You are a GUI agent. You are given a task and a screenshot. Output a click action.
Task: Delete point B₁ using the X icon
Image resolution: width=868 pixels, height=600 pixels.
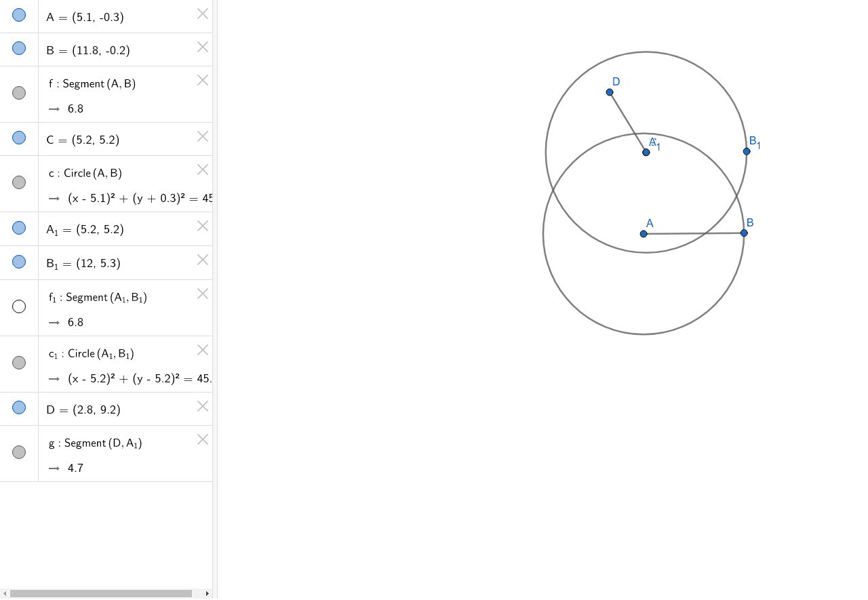202,260
